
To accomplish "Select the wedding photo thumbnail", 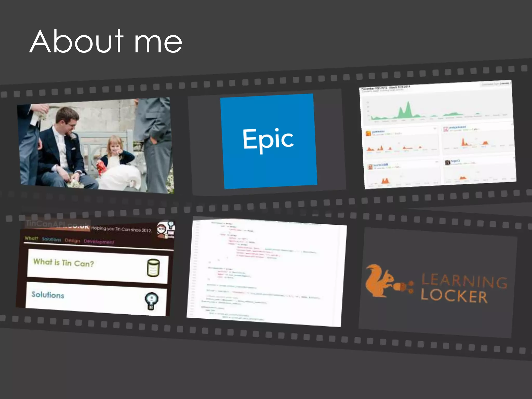I will (x=96, y=145).
